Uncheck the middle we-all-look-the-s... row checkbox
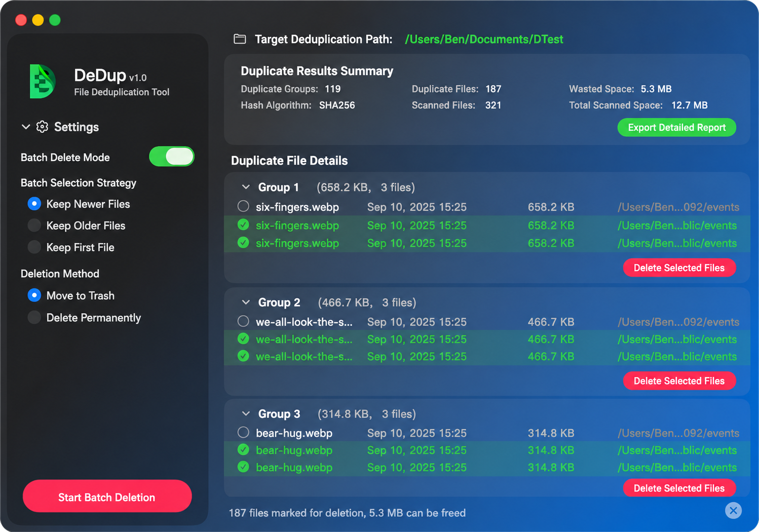759x532 pixels. (x=243, y=338)
